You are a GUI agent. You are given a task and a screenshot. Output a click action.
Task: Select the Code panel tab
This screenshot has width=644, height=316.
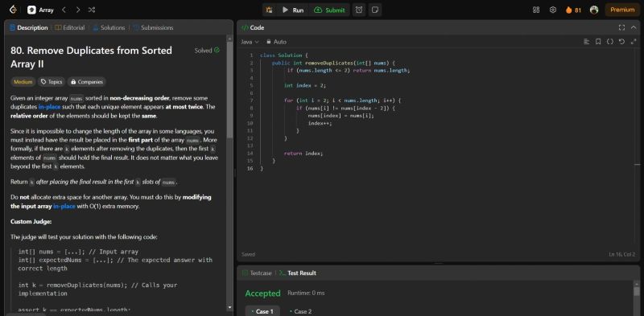253,27
